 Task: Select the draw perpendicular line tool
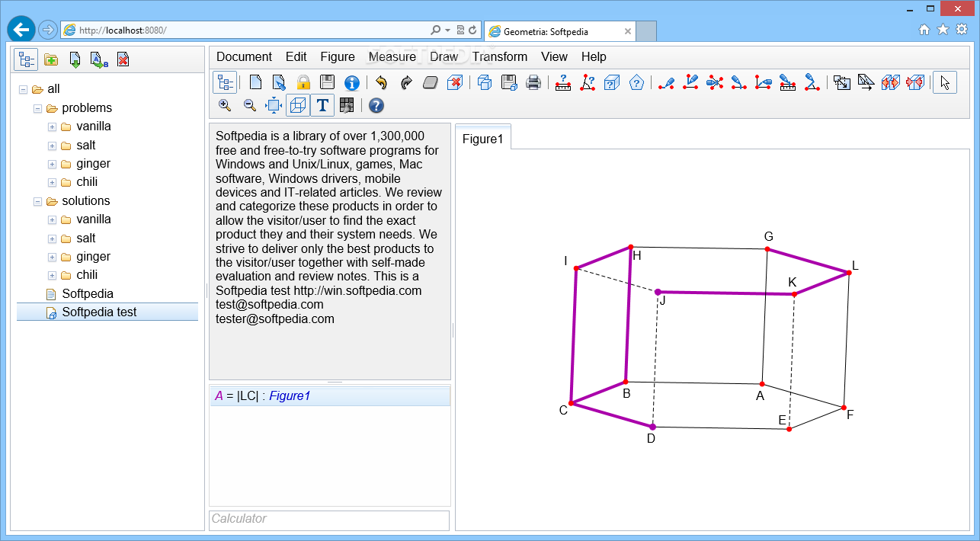pos(690,82)
